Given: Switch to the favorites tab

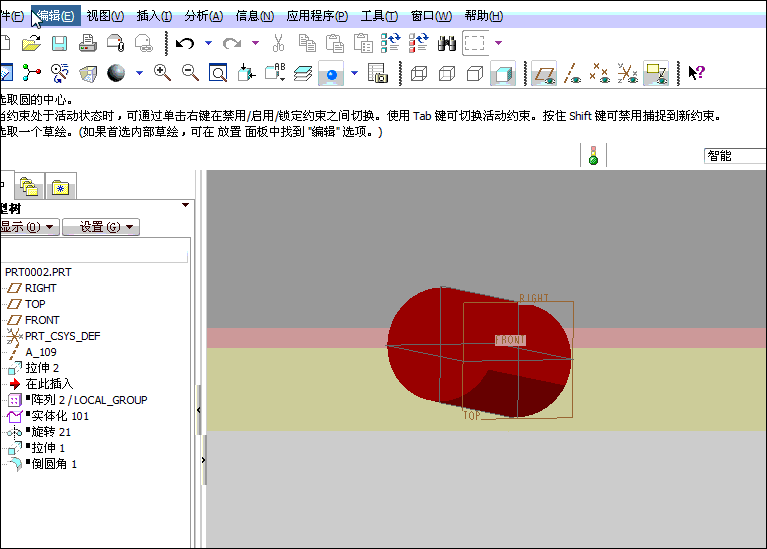Looking at the screenshot, I should pos(61,186).
